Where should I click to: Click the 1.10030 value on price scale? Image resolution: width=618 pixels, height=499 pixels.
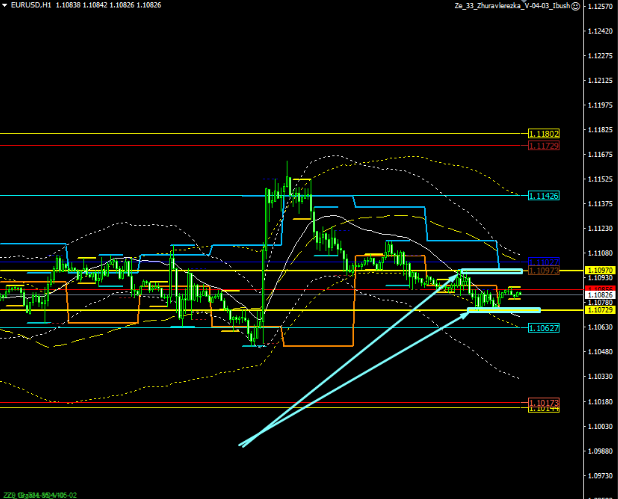point(599,427)
